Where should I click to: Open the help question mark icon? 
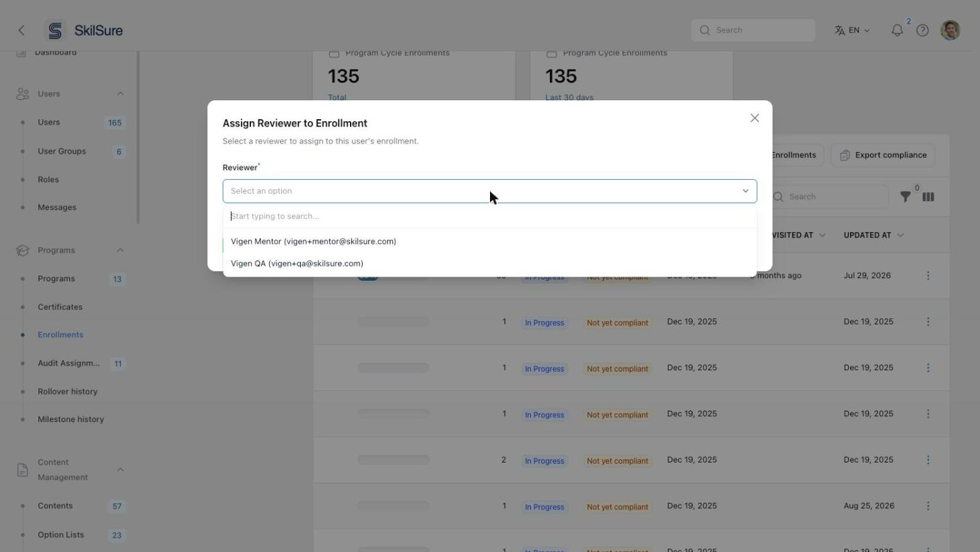tap(923, 30)
